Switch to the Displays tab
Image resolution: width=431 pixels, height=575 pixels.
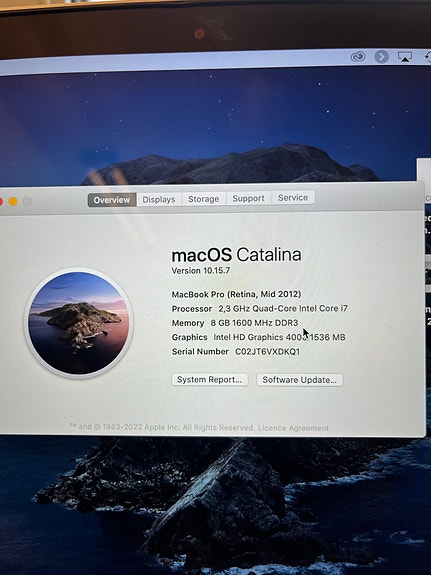[x=159, y=199]
